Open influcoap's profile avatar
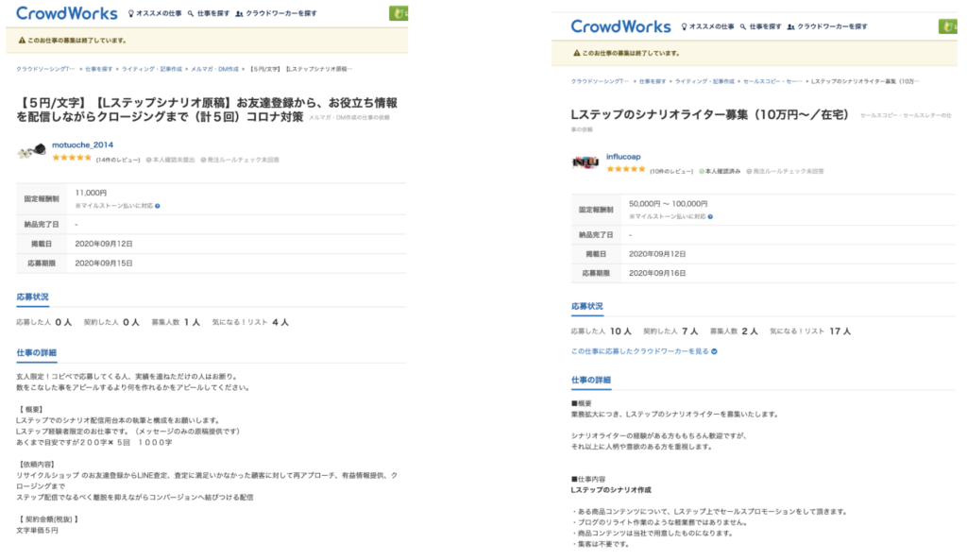This screenshot has width=967, height=560. [585, 161]
